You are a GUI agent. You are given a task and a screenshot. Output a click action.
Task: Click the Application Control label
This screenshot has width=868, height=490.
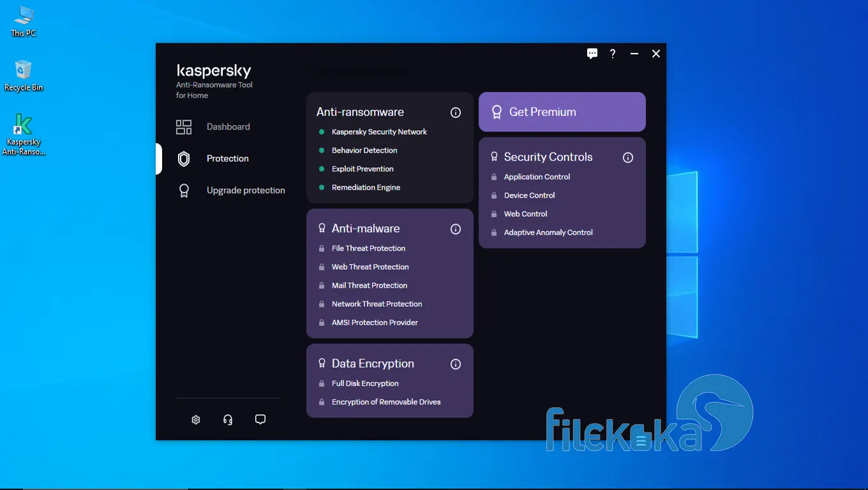[x=537, y=177]
